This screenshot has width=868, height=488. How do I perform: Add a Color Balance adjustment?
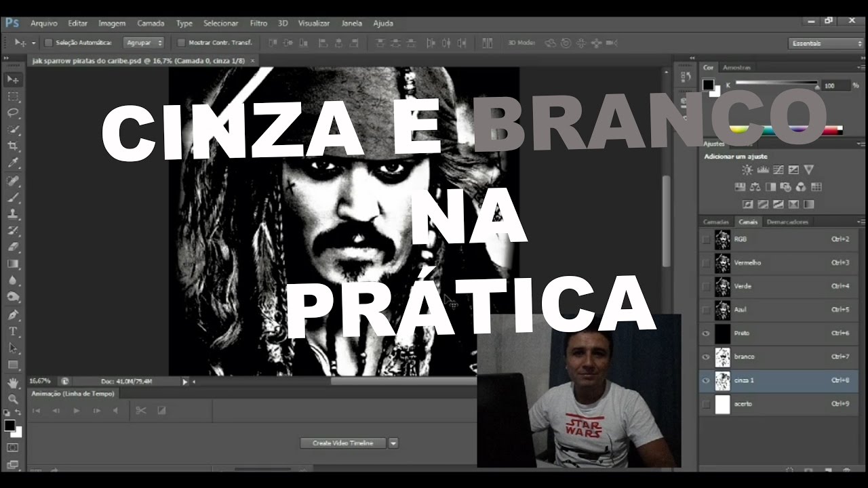click(755, 187)
